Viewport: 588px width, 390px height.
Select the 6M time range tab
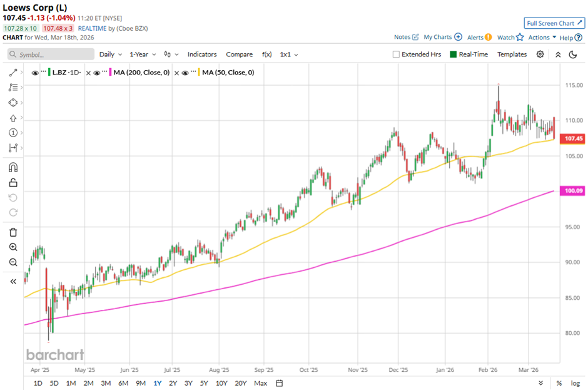(x=123, y=383)
